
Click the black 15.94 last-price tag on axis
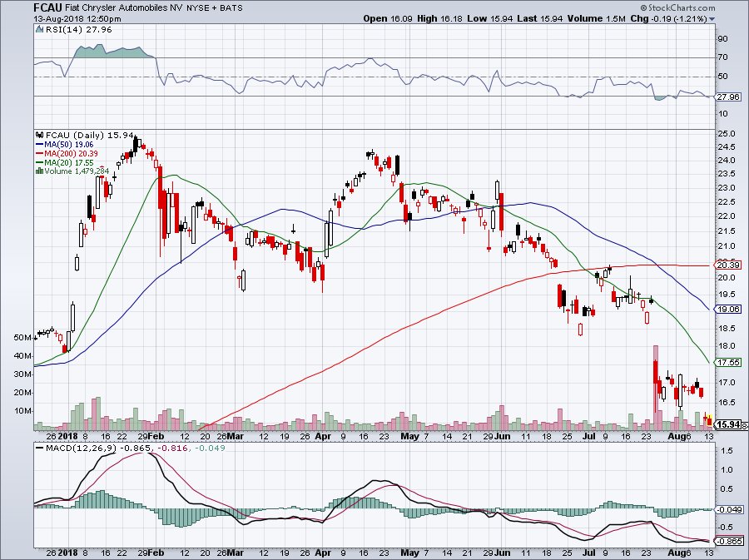tap(729, 424)
